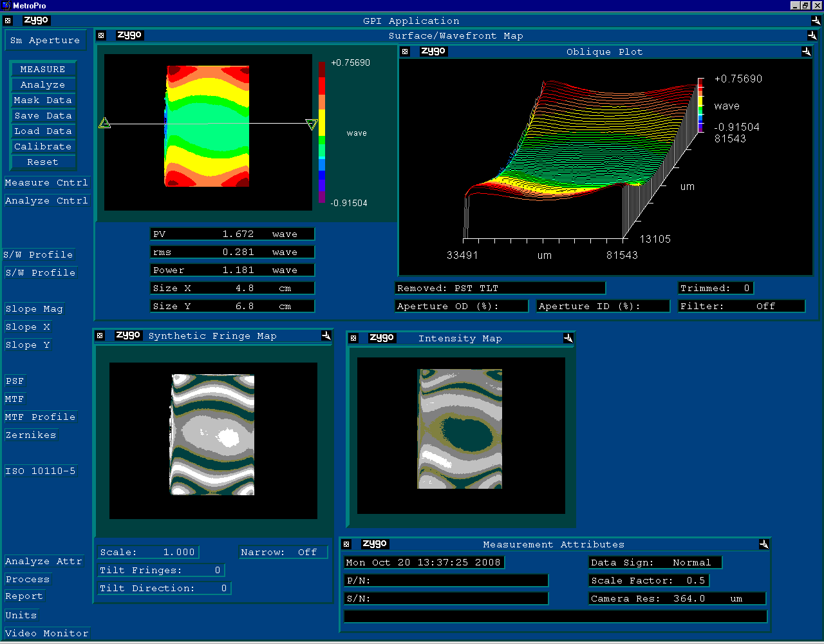The height and width of the screenshot is (644, 824).
Task: Click the Tilt Fringes field
Action: [x=161, y=570]
